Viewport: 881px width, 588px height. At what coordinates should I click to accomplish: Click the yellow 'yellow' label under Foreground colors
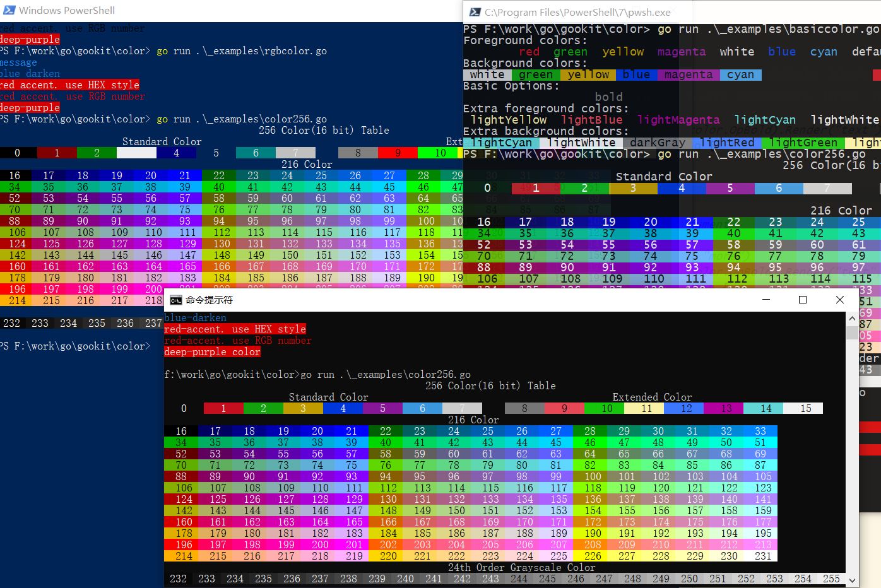click(622, 51)
